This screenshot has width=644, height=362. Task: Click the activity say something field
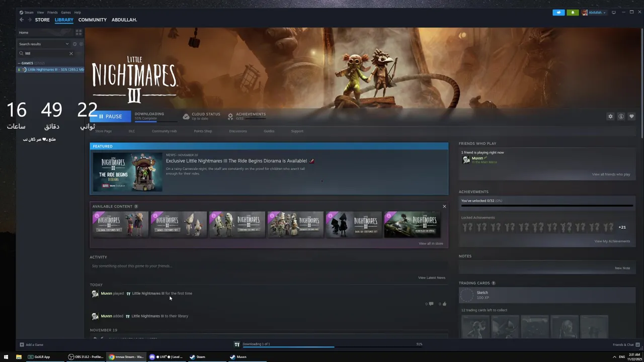tap(269, 266)
